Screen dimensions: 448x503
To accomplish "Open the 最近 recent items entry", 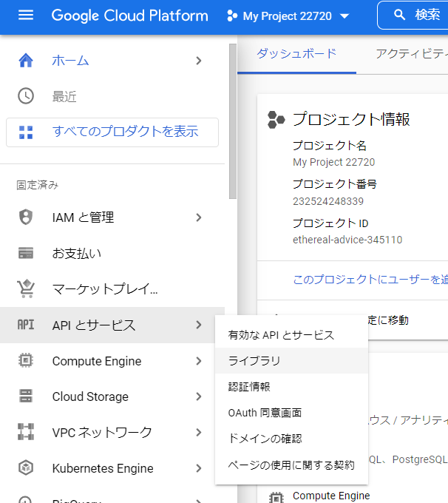I will point(112,96).
